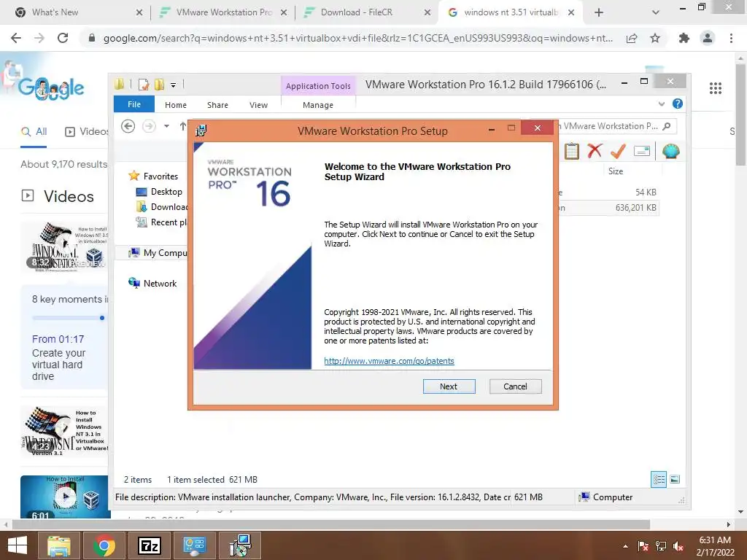This screenshot has width=747, height=560.
Task: Open recent locations dropdown in Explorer
Action: (166, 126)
